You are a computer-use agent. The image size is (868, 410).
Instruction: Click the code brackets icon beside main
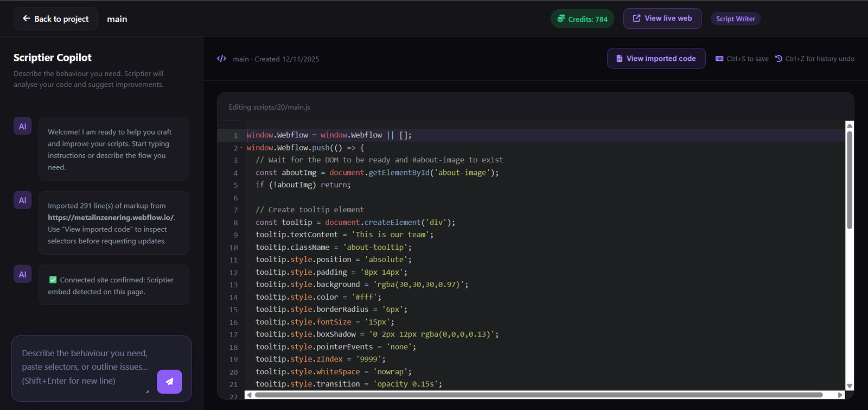(221, 59)
